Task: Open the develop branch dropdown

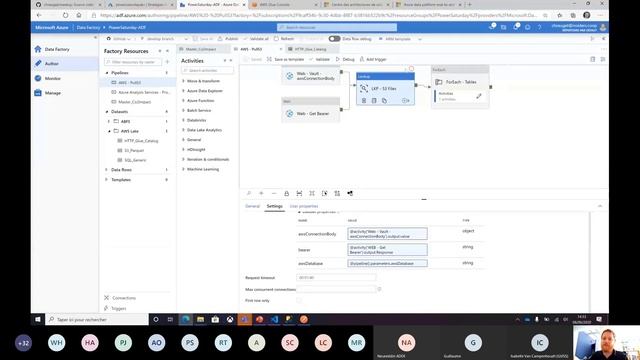Action: [x=164, y=39]
